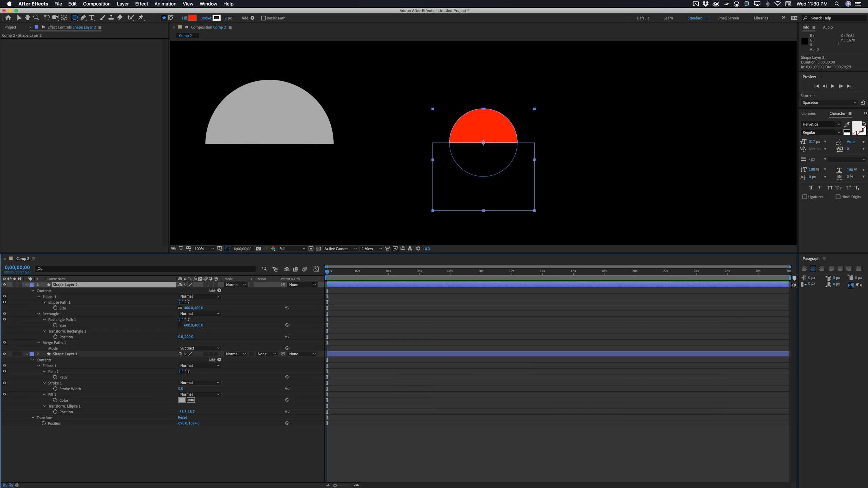The height and width of the screenshot is (488, 868).
Task: Take a snapshot with camera icon
Action: [258, 249]
